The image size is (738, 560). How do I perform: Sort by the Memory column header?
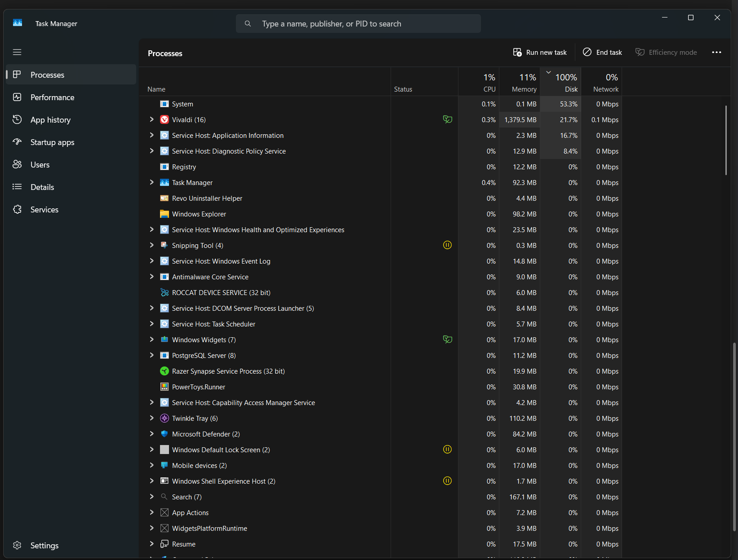(x=520, y=82)
